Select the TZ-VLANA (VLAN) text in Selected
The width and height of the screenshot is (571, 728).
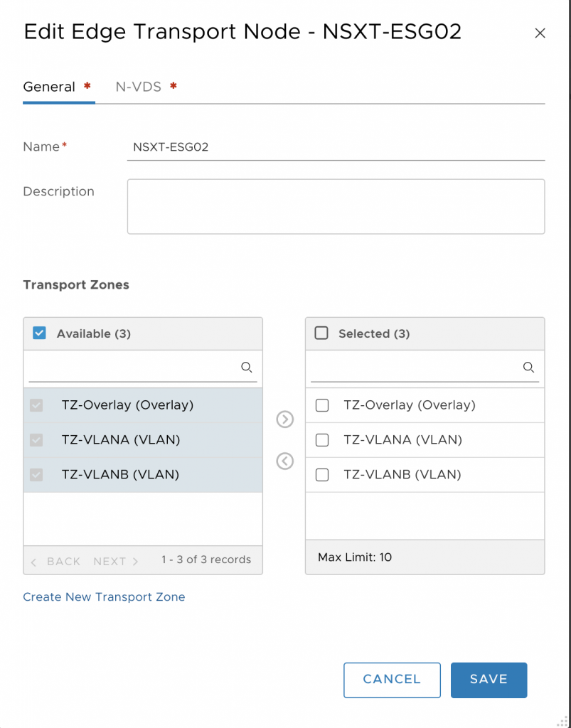pos(403,439)
